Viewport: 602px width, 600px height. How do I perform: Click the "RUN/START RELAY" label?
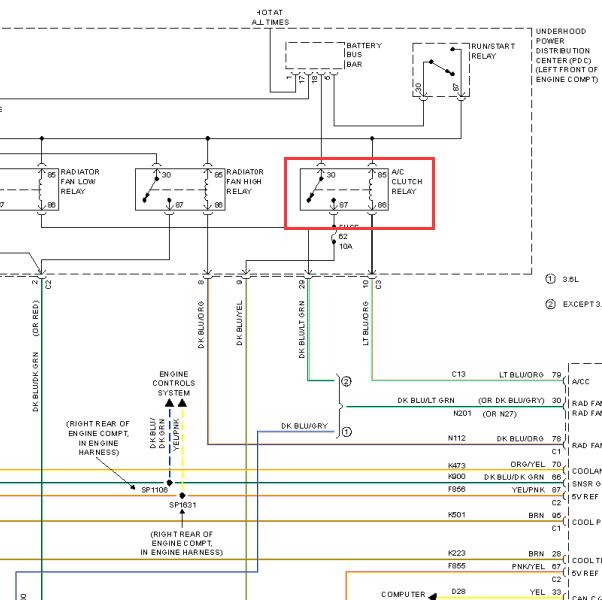493,51
